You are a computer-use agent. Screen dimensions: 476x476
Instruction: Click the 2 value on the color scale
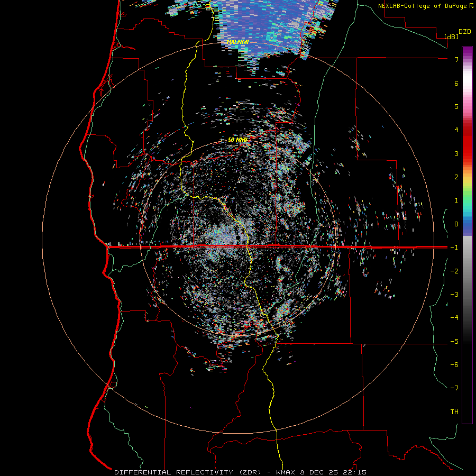(x=456, y=177)
